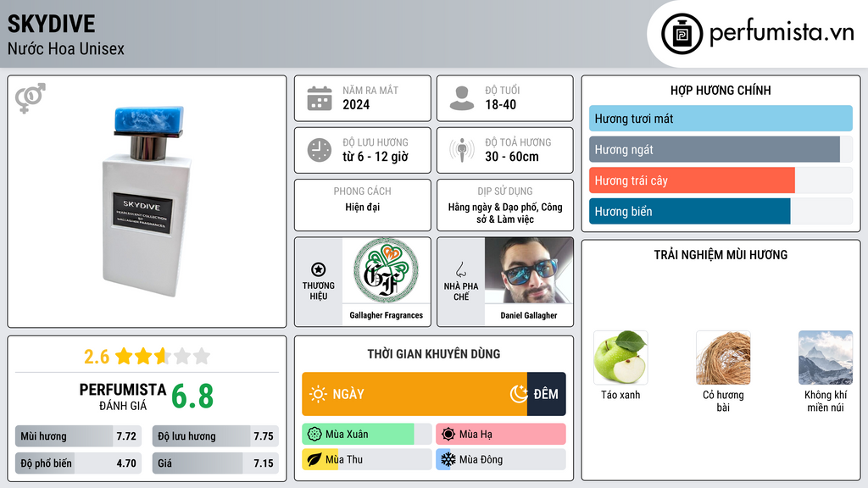Click the Hương trái cây accord bar
Viewport: 868px width, 488px height.
(721, 180)
